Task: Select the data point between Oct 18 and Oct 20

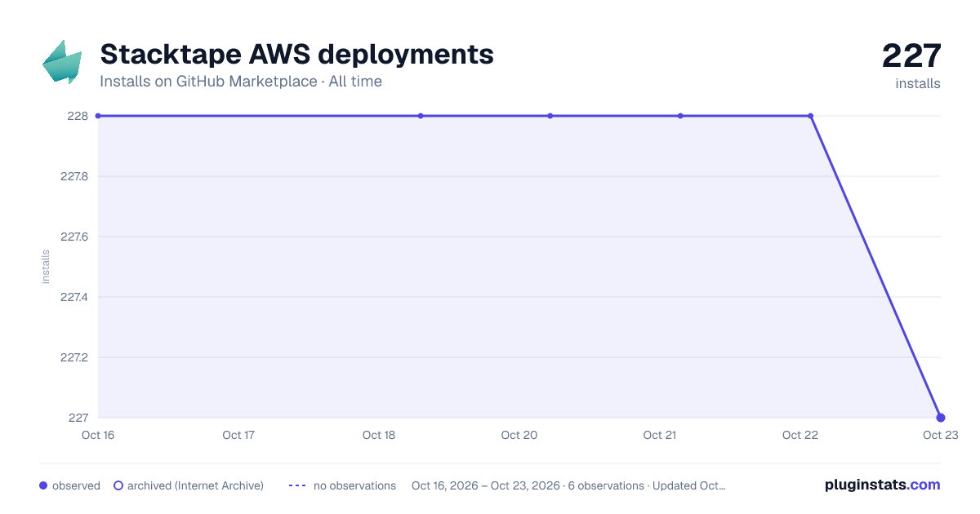Action: 421,116
